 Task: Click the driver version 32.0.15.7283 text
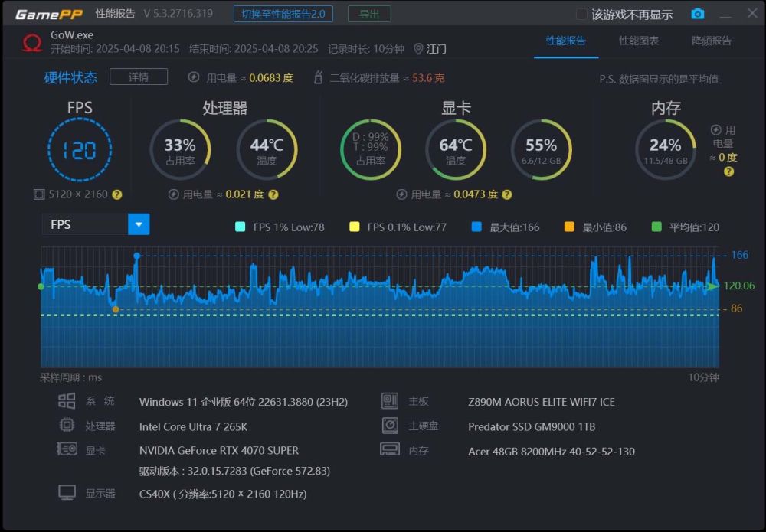pyautogui.click(x=234, y=471)
